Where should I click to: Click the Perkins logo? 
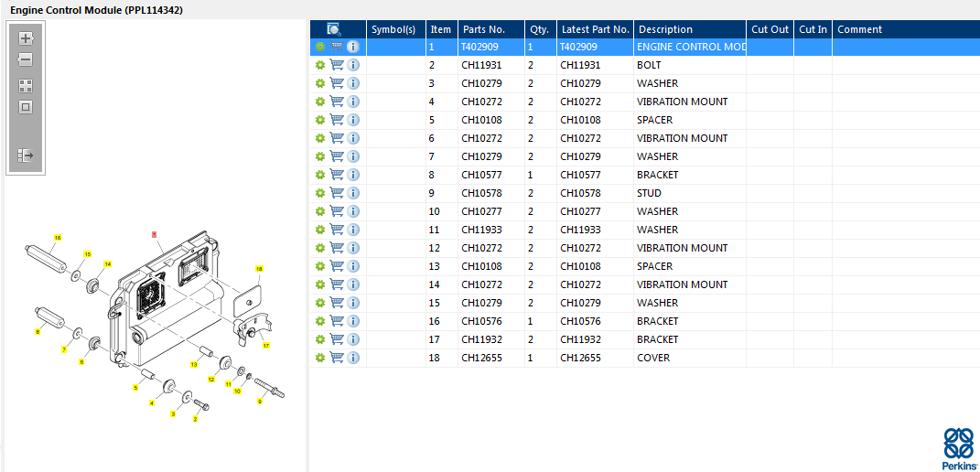pyautogui.click(x=958, y=448)
